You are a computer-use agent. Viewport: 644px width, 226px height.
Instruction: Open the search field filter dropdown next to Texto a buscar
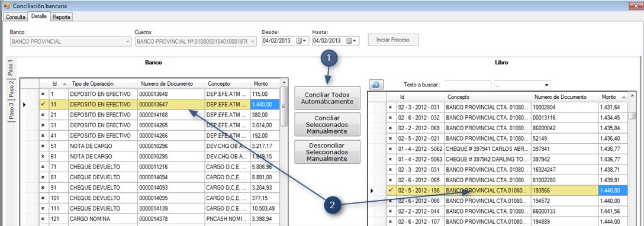[x=523, y=85]
